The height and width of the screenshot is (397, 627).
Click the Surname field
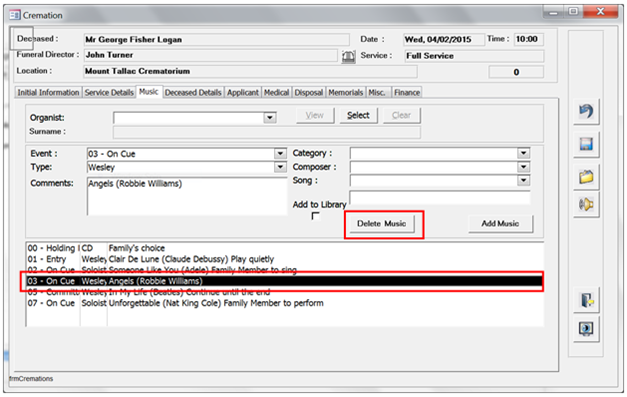tap(266, 132)
